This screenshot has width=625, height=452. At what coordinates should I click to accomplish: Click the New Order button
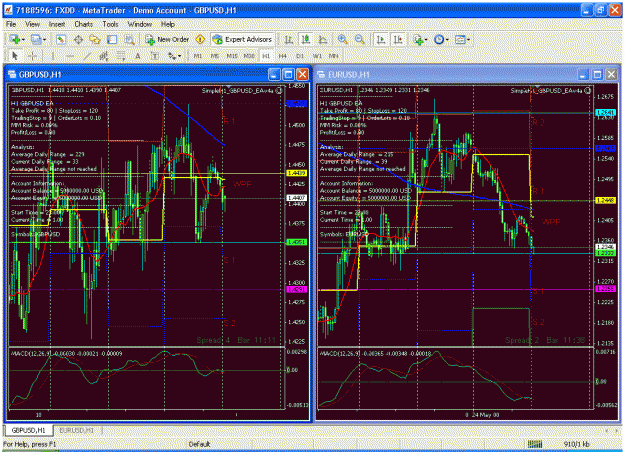[x=167, y=39]
